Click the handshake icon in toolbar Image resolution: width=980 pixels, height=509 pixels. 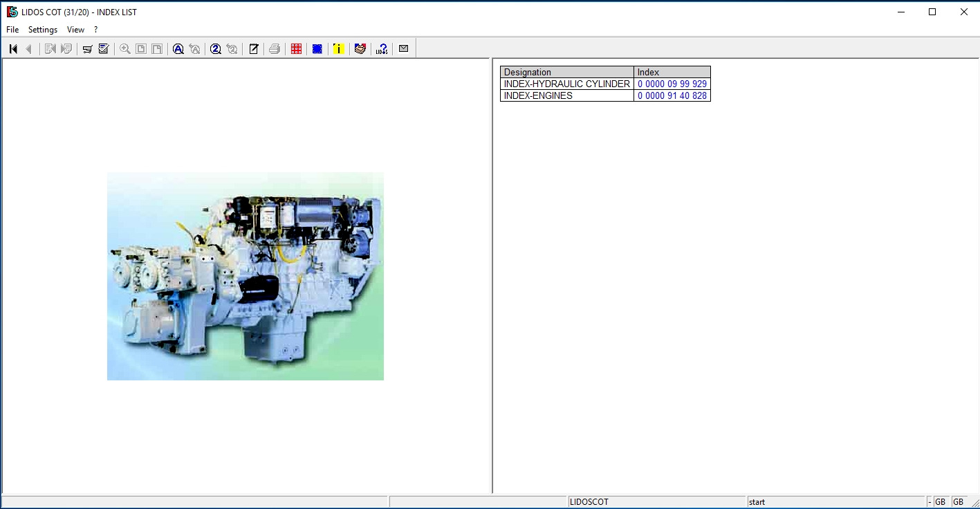[360, 49]
